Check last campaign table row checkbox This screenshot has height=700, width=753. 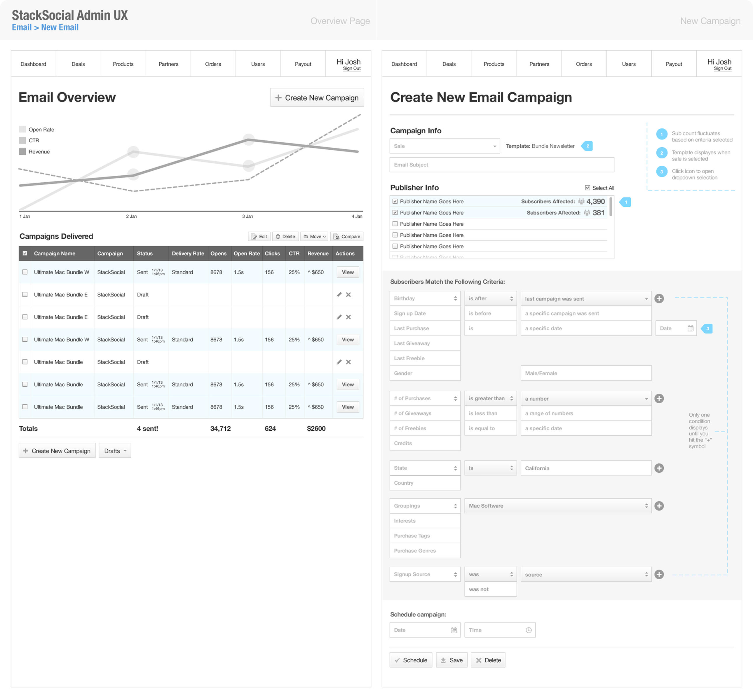[x=25, y=406]
